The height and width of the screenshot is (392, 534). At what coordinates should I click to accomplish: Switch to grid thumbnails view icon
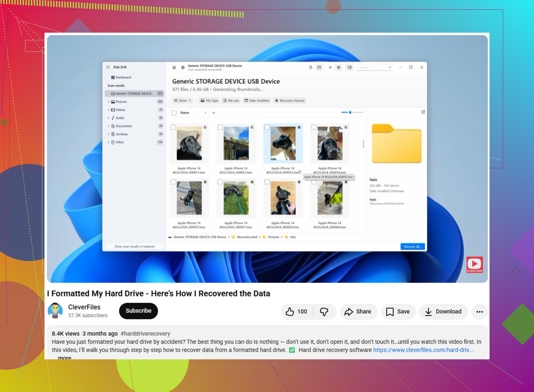click(339, 67)
